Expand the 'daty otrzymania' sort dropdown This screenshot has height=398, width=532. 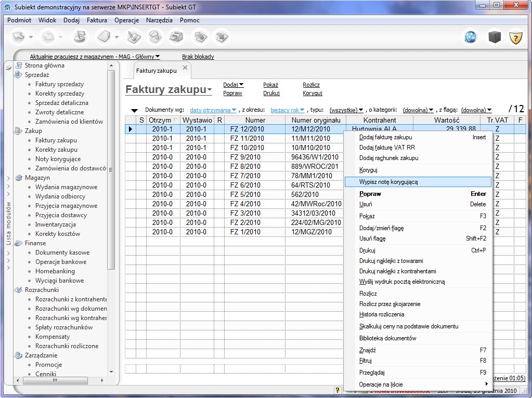tap(213, 110)
